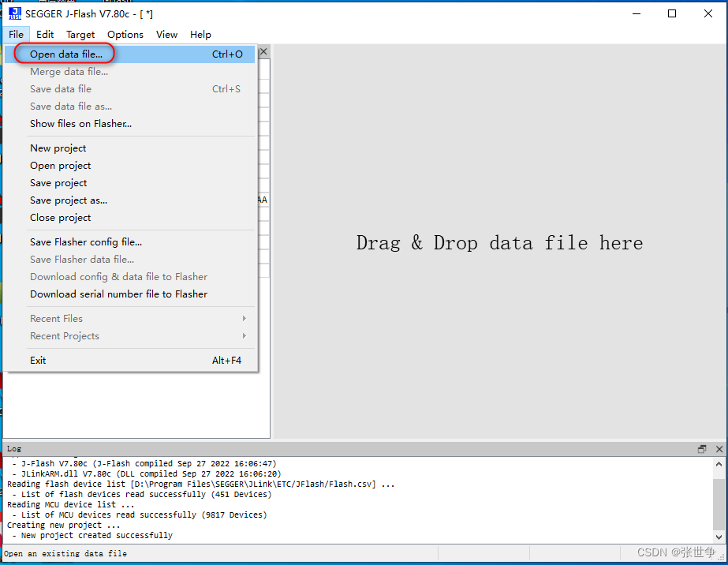This screenshot has width=728, height=565.
Task: Select Download serial number file to Flasher
Action: pyautogui.click(x=130, y=294)
